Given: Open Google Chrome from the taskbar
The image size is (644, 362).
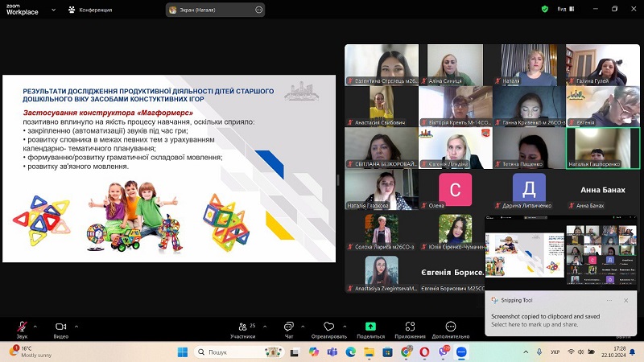Looking at the screenshot, I should click(x=406, y=352).
